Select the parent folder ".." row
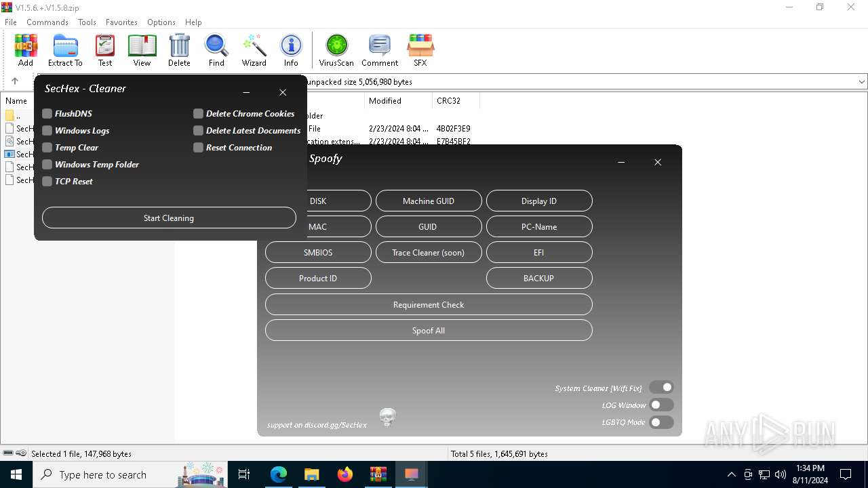Viewport: 868px width, 488px height. [18, 115]
